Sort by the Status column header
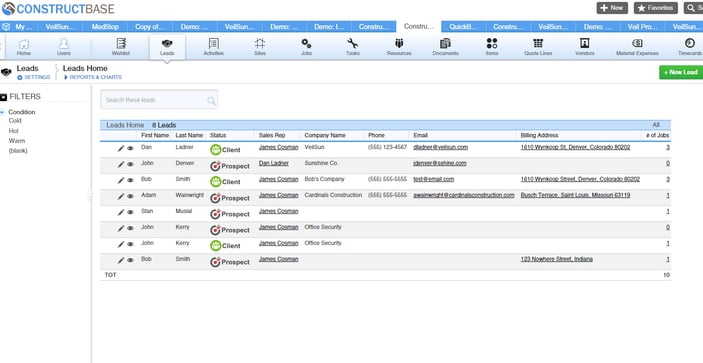This screenshot has width=703, height=363. click(218, 135)
